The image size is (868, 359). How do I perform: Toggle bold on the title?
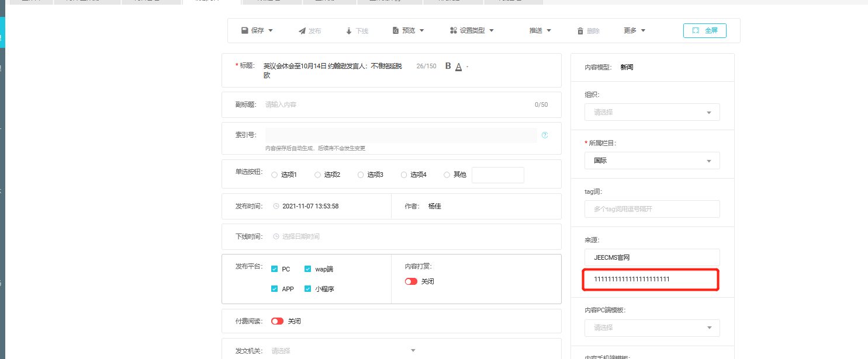coord(448,66)
